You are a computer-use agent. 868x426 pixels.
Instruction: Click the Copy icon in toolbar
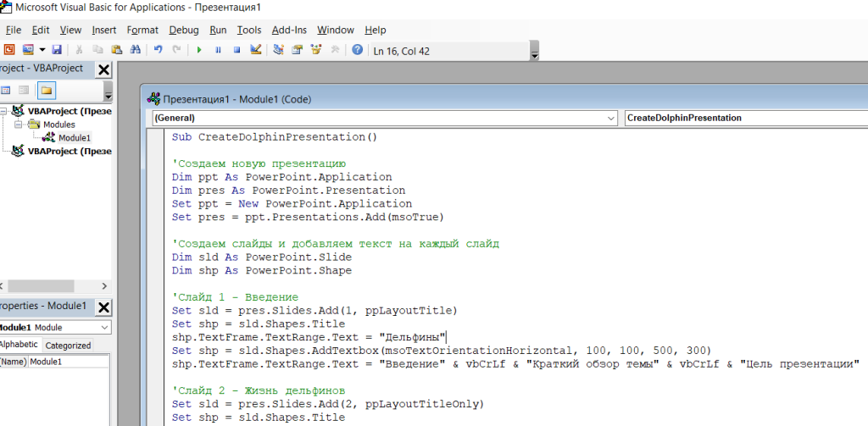97,50
